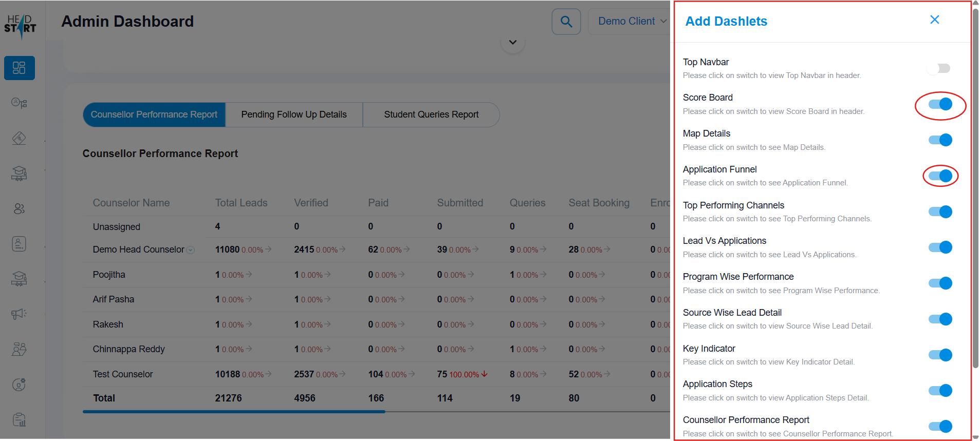This screenshot has height=441, width=980.
Task: Open the Demo Client dropdown
Action: tap(632, 22)
